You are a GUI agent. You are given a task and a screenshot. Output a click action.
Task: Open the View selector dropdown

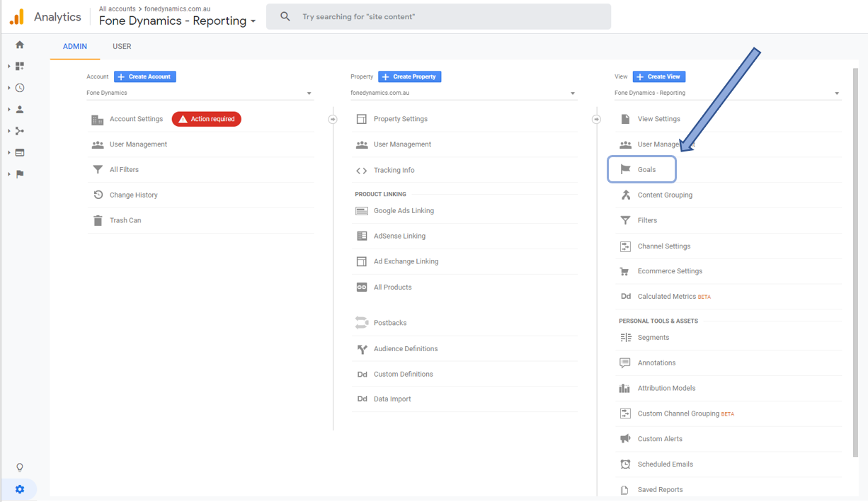(x=727, y=93)
